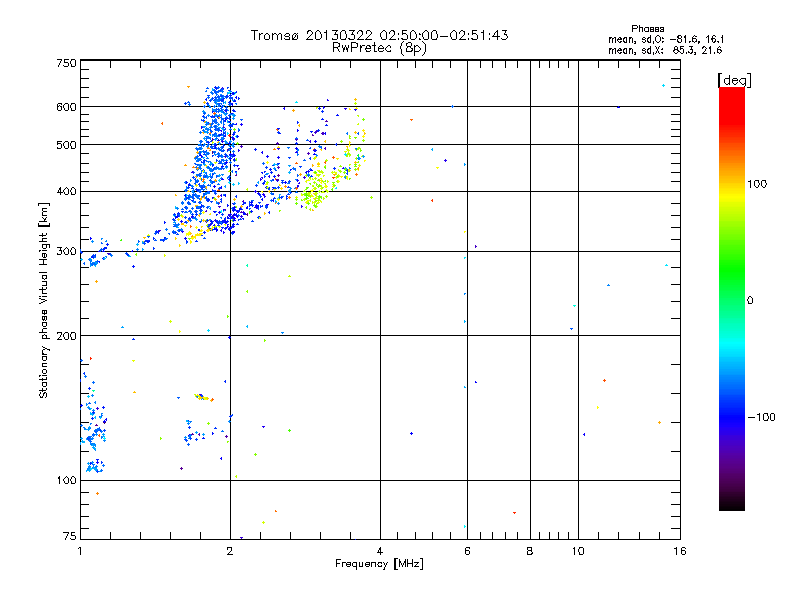The image size is (800, 600).
Task: Click the '[deg]' colorbar unit label
Action: click(x=734, y=80)
